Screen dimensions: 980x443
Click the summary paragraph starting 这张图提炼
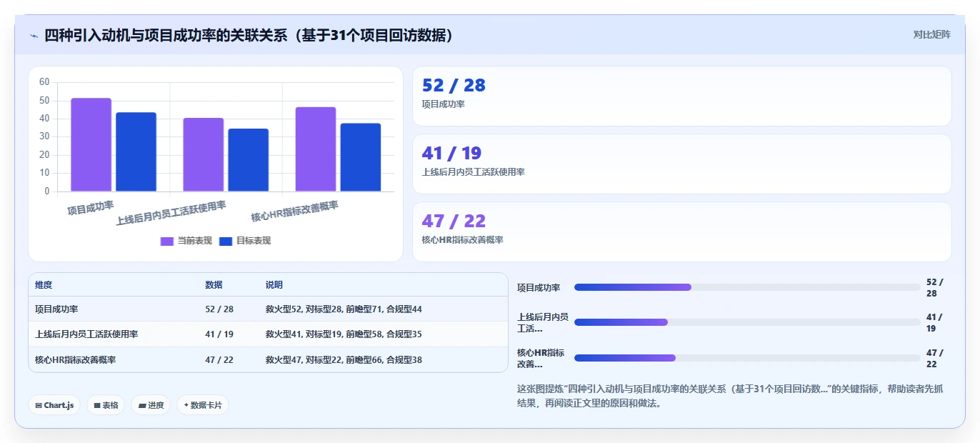tap(730, 396)
